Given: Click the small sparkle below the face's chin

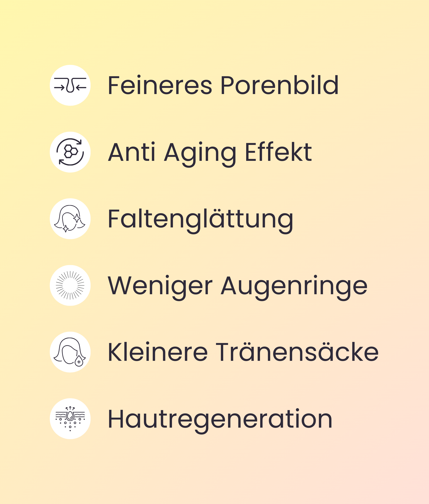Looking at the screenshot, I should tap(65, 228).
